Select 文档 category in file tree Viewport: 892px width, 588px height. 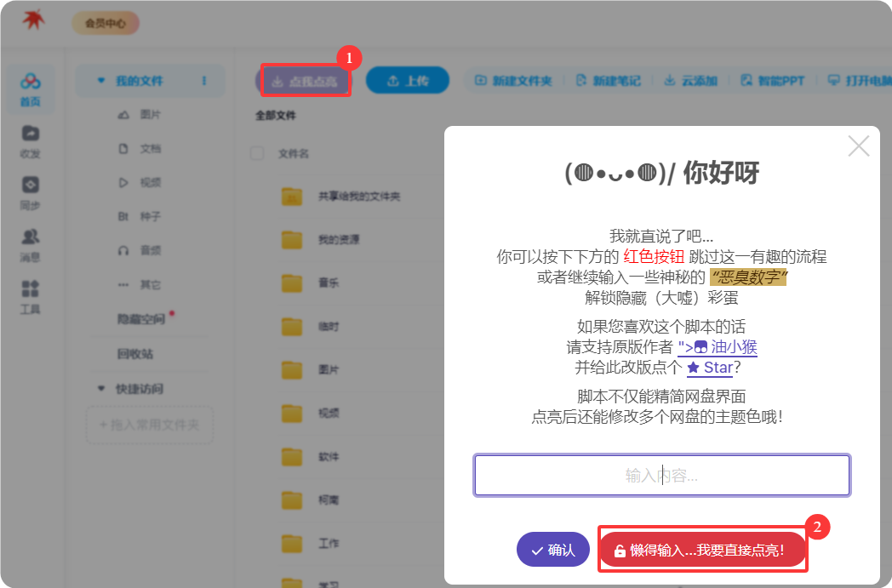coord(150,149)
